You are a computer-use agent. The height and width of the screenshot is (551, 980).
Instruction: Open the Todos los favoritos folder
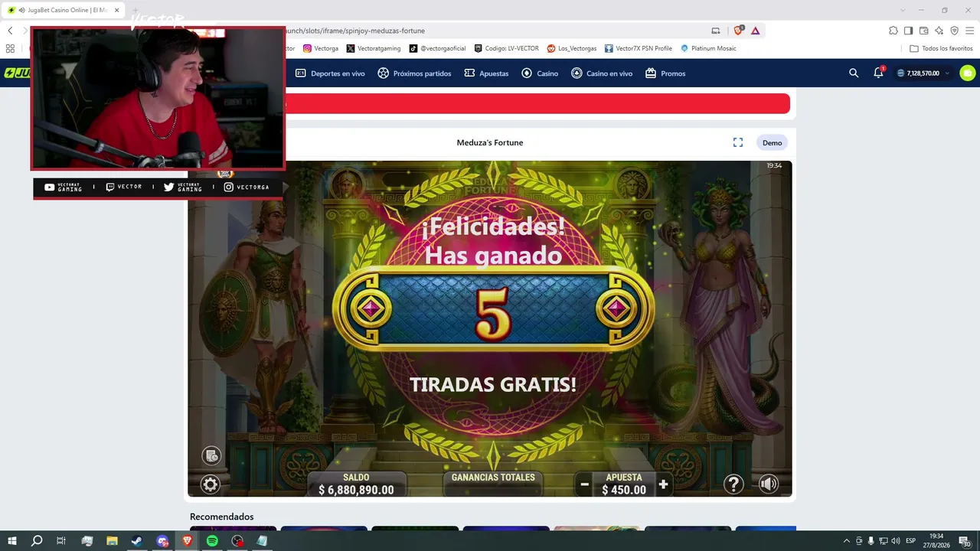point(941,48)
